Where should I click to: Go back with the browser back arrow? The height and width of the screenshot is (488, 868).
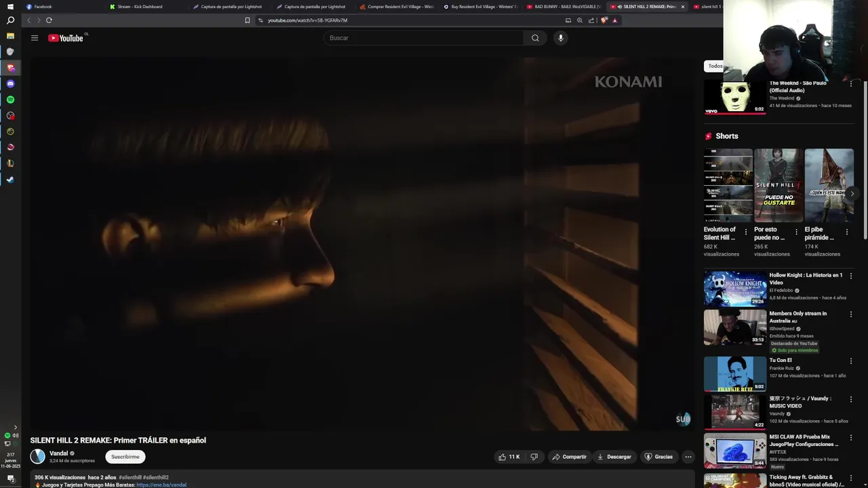pyautogui.click(x=28, y=20)
